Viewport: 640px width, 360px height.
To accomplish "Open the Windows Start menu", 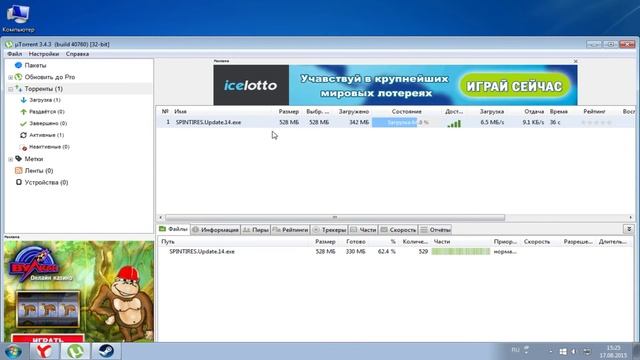I will [x=14, y=351].
